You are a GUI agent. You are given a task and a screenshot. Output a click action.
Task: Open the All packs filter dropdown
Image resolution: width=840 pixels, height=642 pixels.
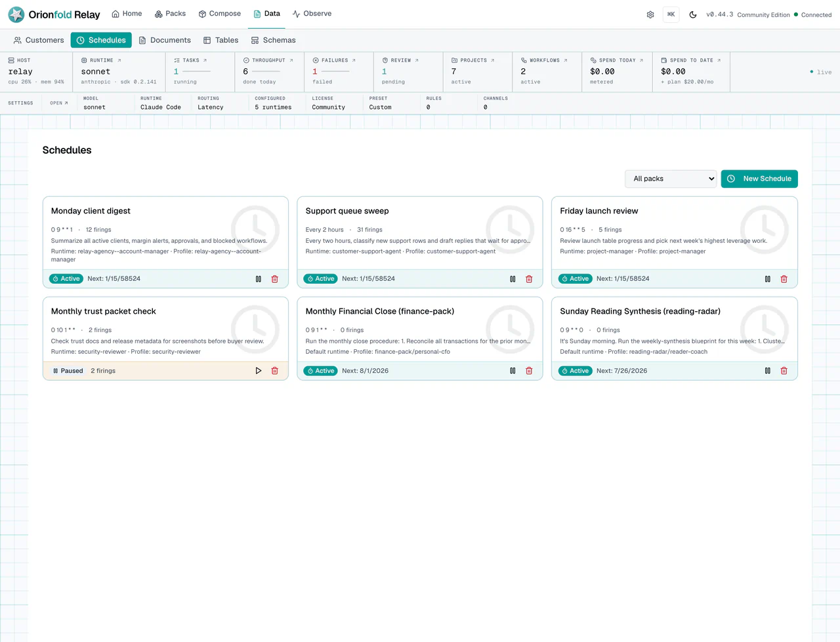point(671,179)
